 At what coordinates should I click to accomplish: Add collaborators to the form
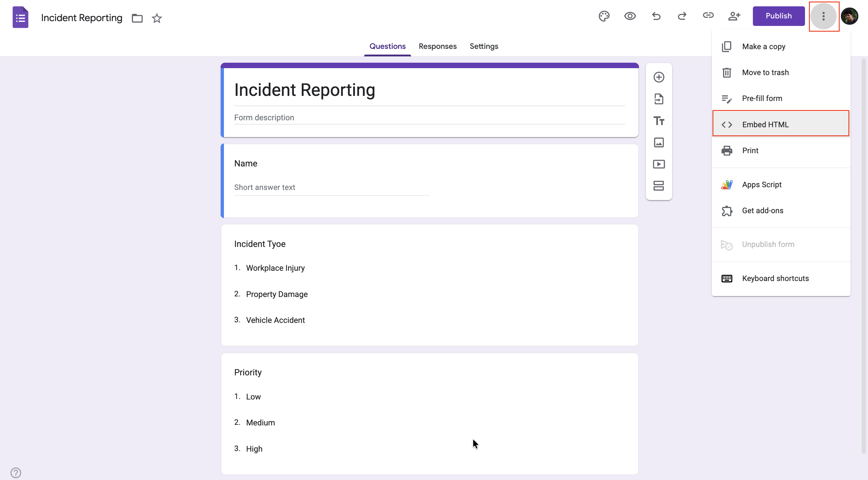[x=734, y=16]
